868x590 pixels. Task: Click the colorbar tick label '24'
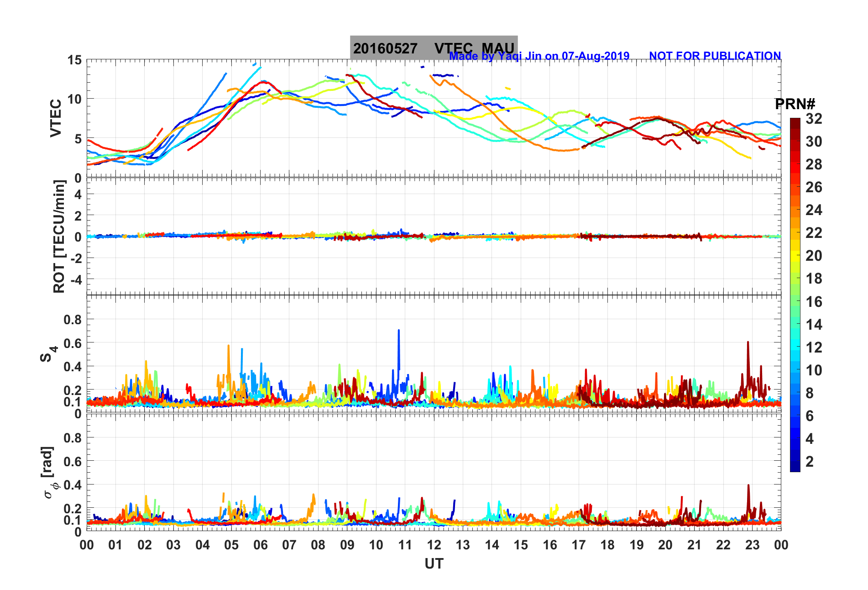(x=814, y=210)
